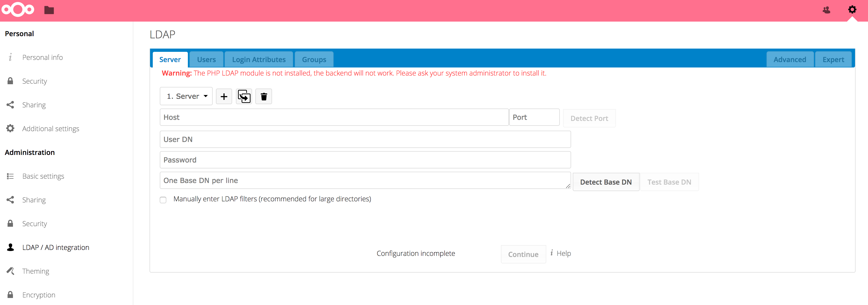Add a new server configuration with plus icon
The height and width of the screenshot is (305, 868).
pyautogui.click(x=224, y=97)
